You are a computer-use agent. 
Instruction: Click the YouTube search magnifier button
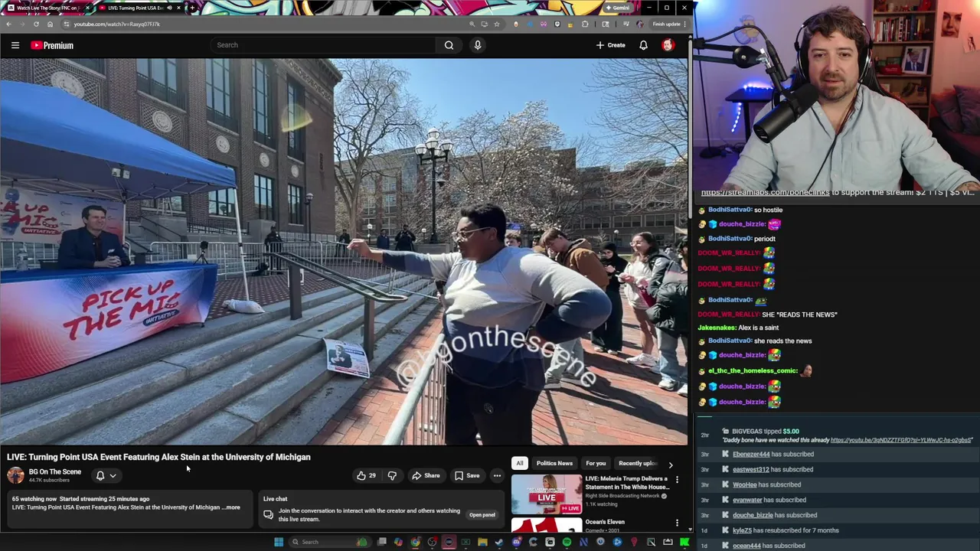coord(449,45)
